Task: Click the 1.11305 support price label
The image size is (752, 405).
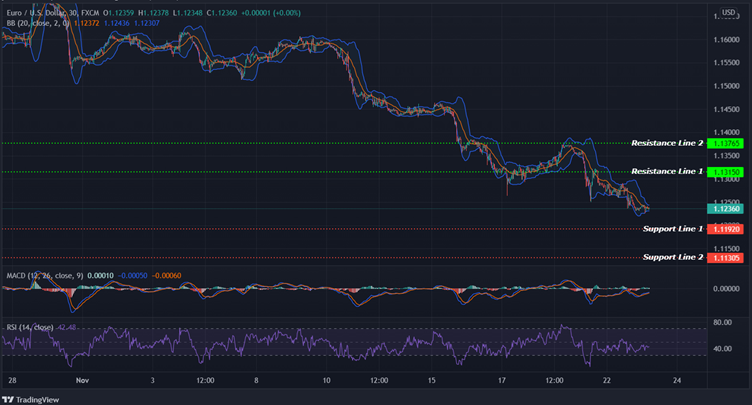Action: pyautogui.click(x=724, y=258)
